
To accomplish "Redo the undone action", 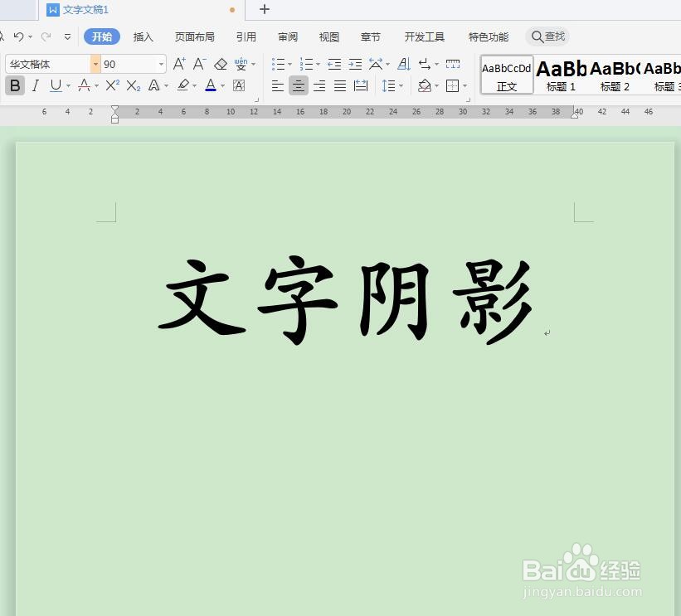I will click(46, 36).
